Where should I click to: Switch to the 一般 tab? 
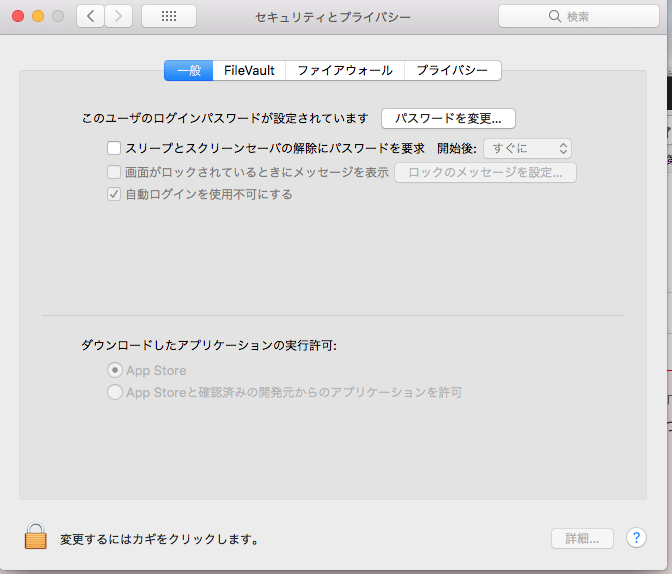[189, 70]
